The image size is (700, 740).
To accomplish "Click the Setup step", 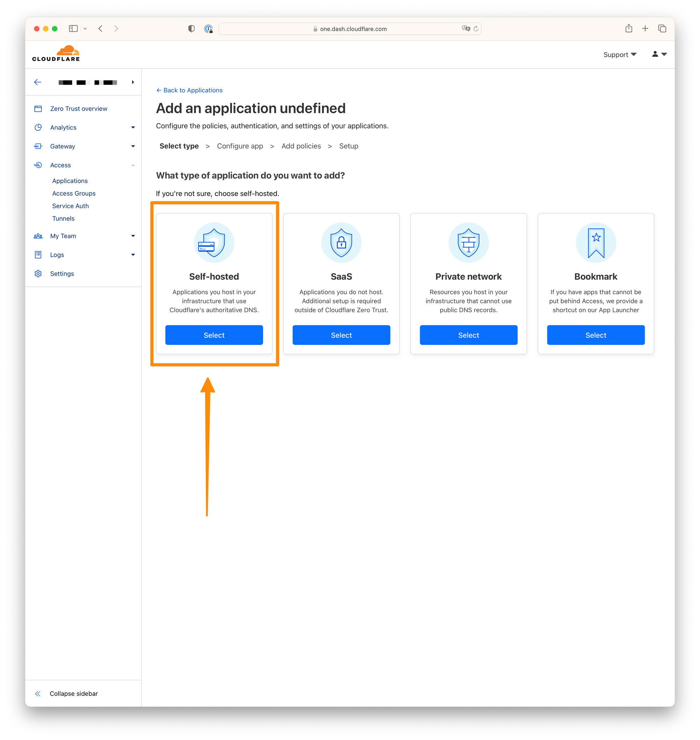I will [x=349, y=146].
